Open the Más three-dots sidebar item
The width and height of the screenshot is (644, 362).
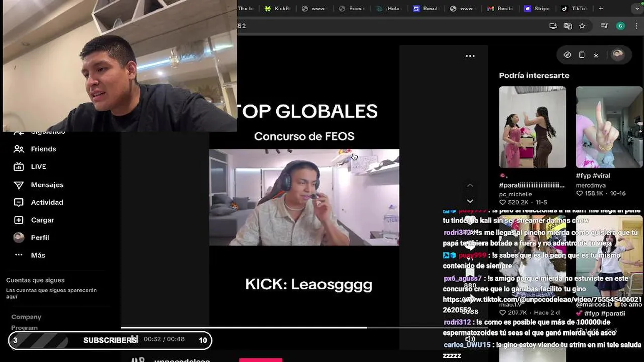click(x=30, y=255)
